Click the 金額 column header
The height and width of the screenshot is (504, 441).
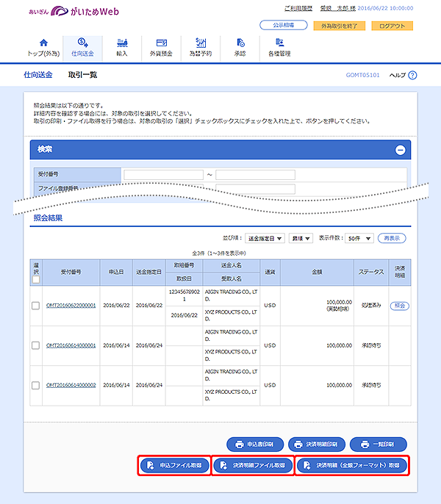click(317, 273)
